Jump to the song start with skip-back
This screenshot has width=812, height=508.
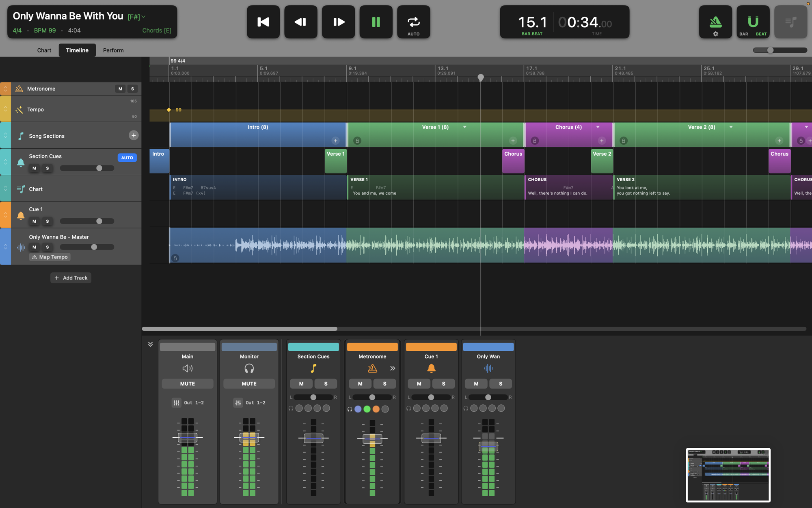(263, 22)
